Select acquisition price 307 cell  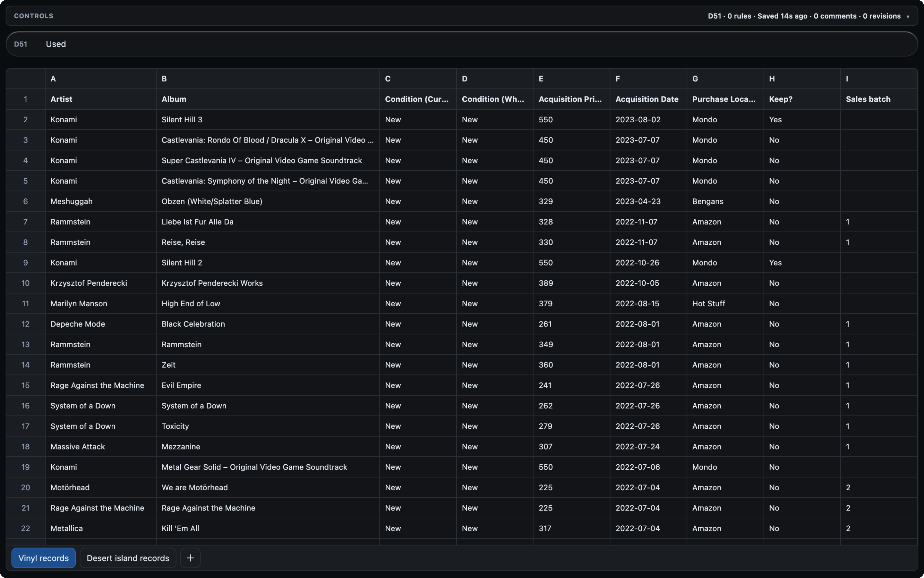571,446
